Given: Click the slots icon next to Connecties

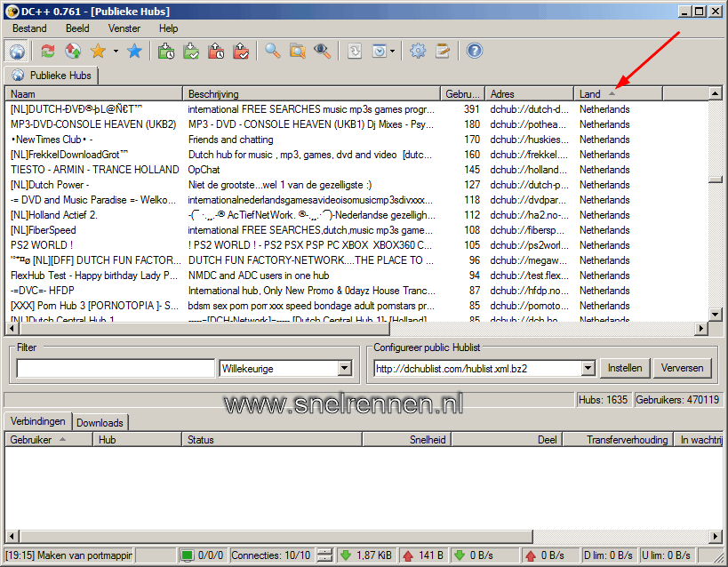Looking at the screenshot, I should [325, 555].
